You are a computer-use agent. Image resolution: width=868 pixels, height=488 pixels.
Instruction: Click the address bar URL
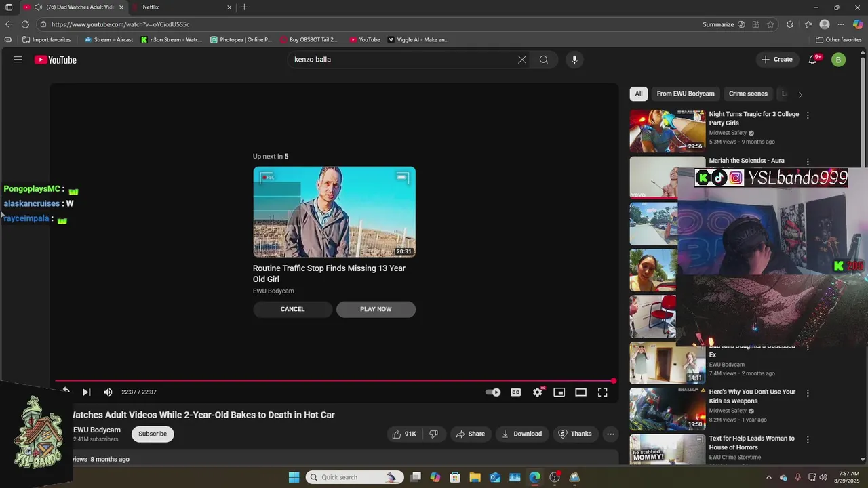[x=121, y=24]
